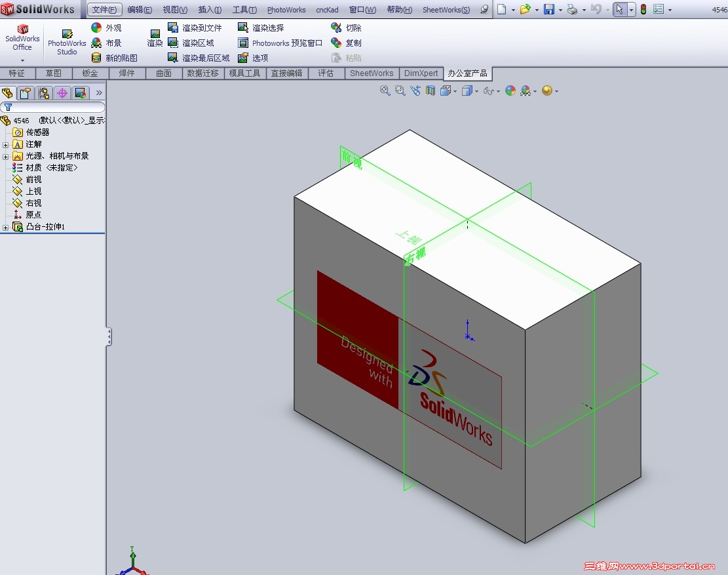Open Display Style dropdown arrow
728x575 pixels.
tap(477, 92)
